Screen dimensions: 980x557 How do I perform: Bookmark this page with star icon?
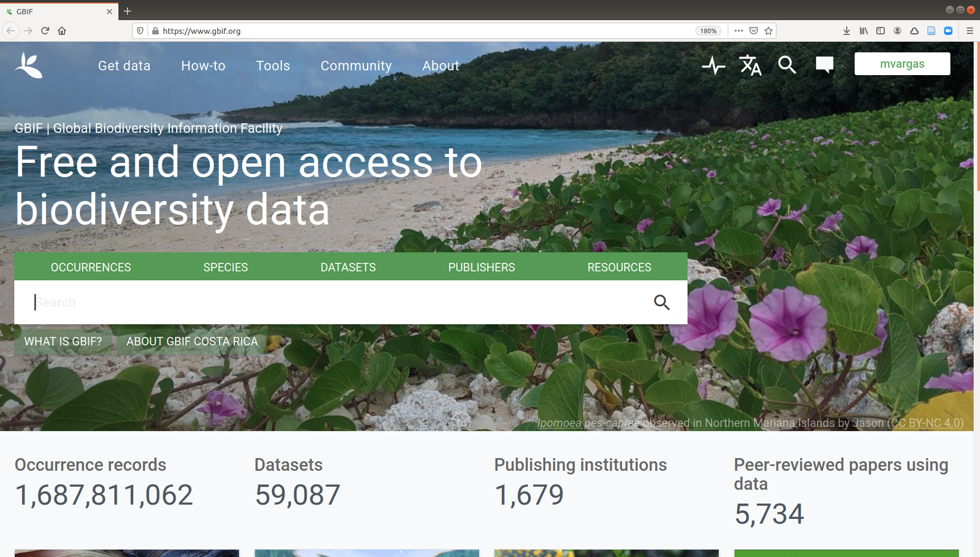[x=768, y=31]
